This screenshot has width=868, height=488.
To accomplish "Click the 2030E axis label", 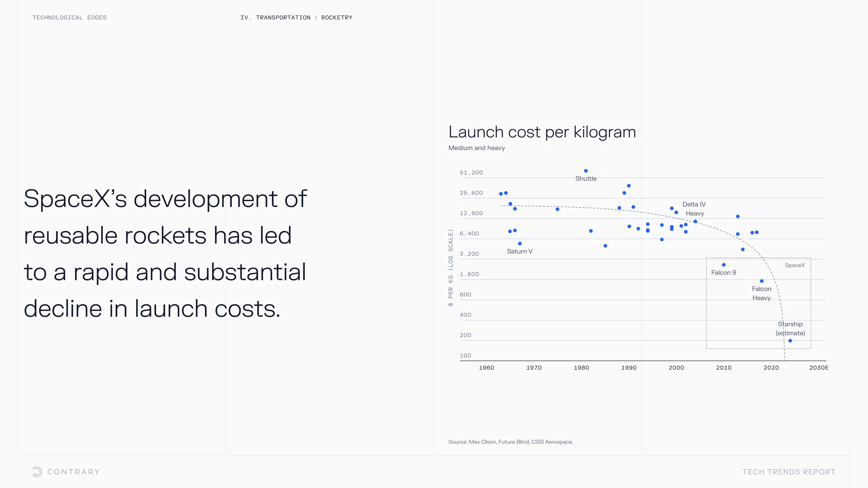I will [819, 368].
